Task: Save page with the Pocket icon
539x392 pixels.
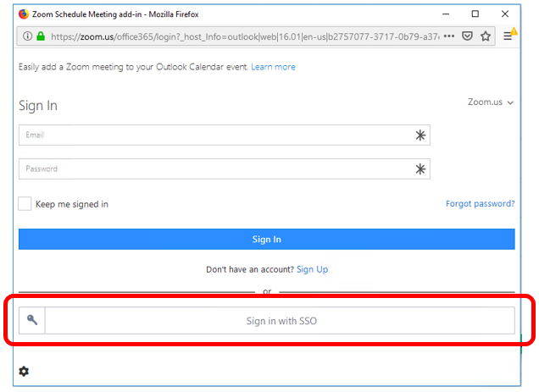Action: 467,36
